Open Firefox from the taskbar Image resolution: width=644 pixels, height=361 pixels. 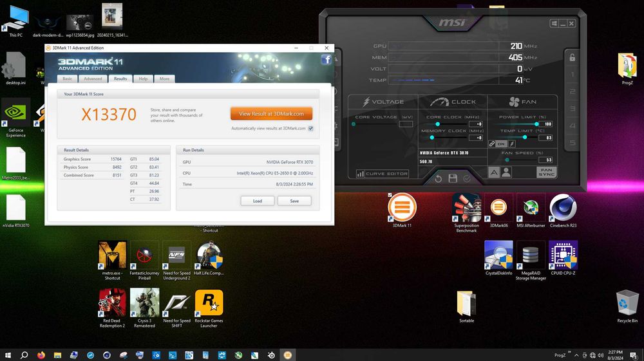pos(41,355)
